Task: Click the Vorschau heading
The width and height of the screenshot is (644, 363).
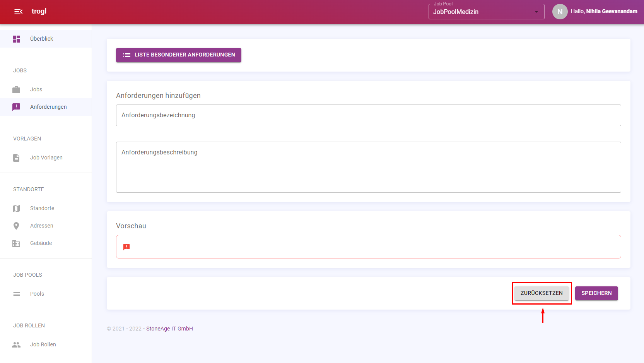Action: [x=131, y=226]
